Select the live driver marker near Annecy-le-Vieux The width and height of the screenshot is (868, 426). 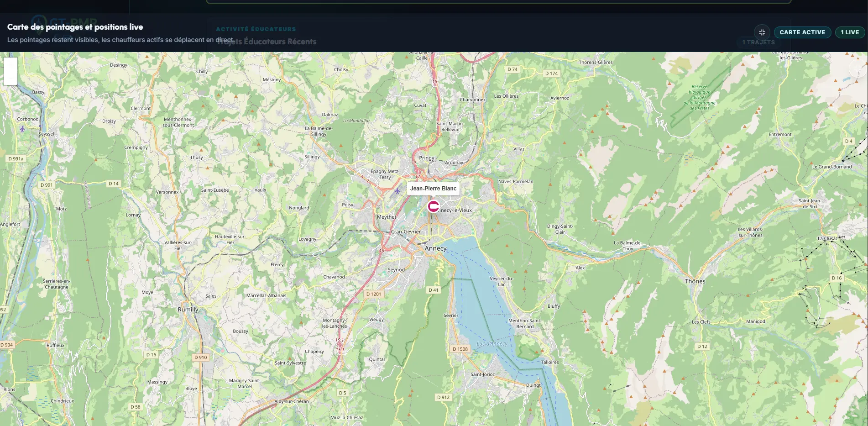coord(433,206)
